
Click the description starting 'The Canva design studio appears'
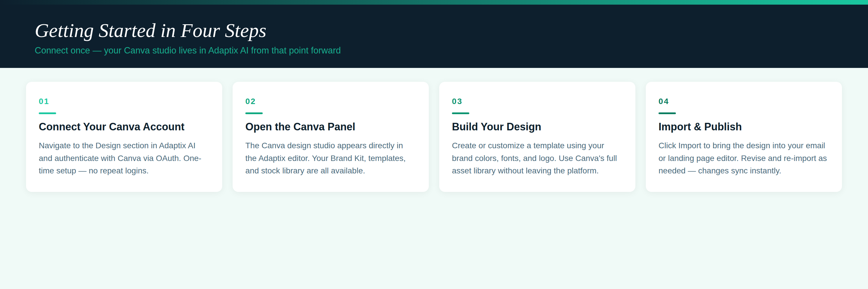(325, 158)
